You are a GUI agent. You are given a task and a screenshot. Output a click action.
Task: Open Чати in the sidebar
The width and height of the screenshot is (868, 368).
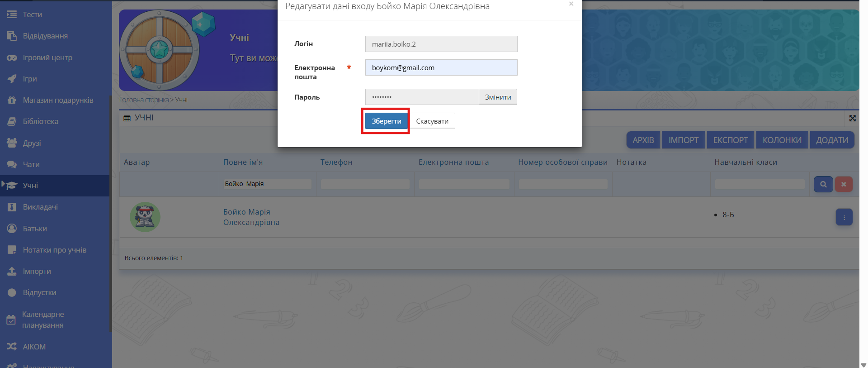31,164
